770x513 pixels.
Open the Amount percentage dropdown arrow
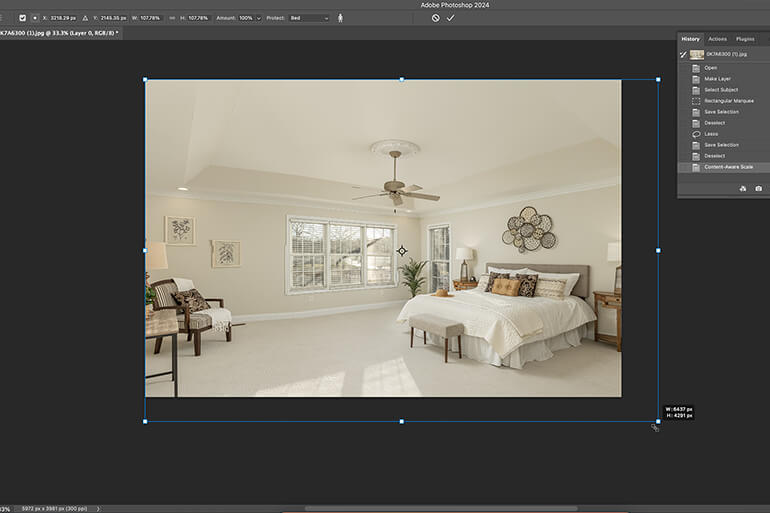(x=258, y=18)
